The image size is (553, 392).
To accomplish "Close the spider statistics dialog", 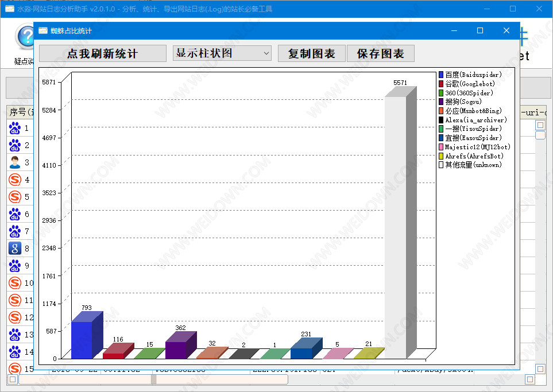I will pyautogui.click(x=506, y=31).
